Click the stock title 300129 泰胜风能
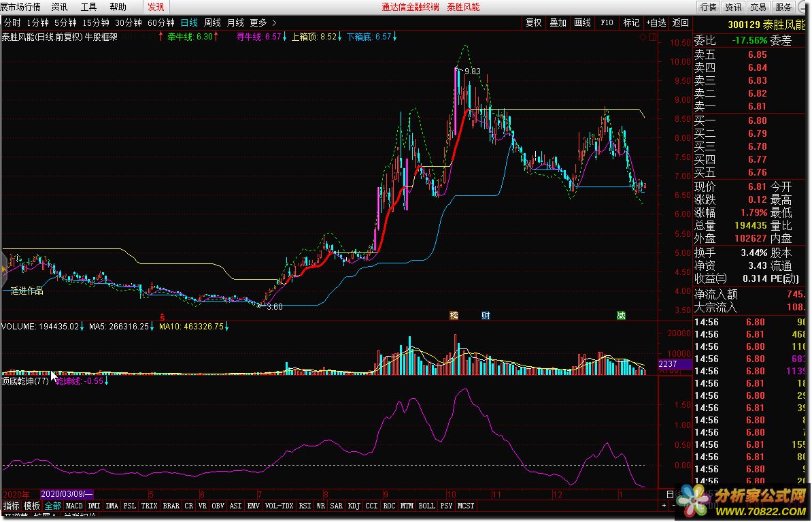The height and width of the screenshot is (522, 812). (x=766, y=25)
